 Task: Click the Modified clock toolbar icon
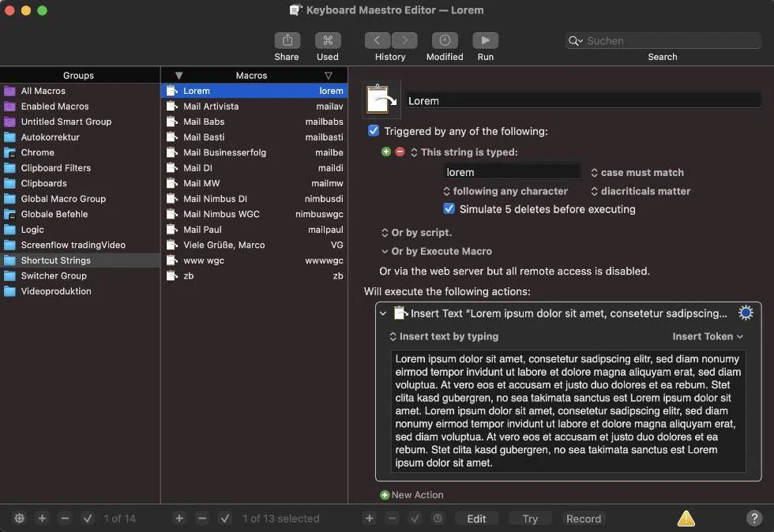pyautogui.click(x=445, y=41)
